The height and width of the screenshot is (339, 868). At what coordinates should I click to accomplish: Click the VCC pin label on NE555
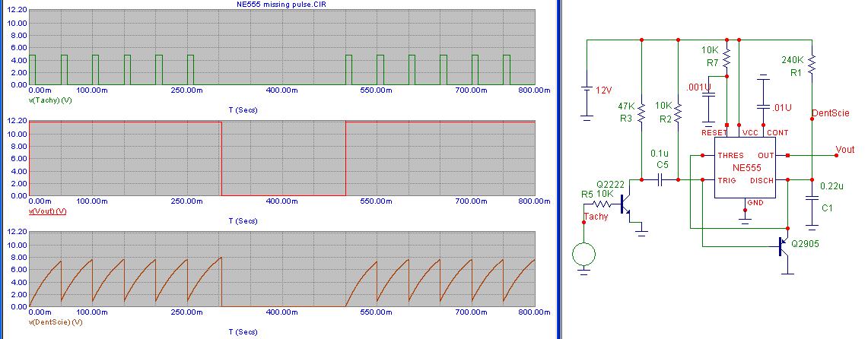[x=750, y=133]
